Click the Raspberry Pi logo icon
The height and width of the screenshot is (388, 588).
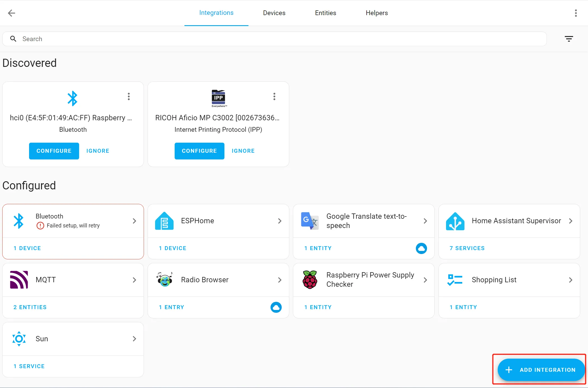[310, 280]
